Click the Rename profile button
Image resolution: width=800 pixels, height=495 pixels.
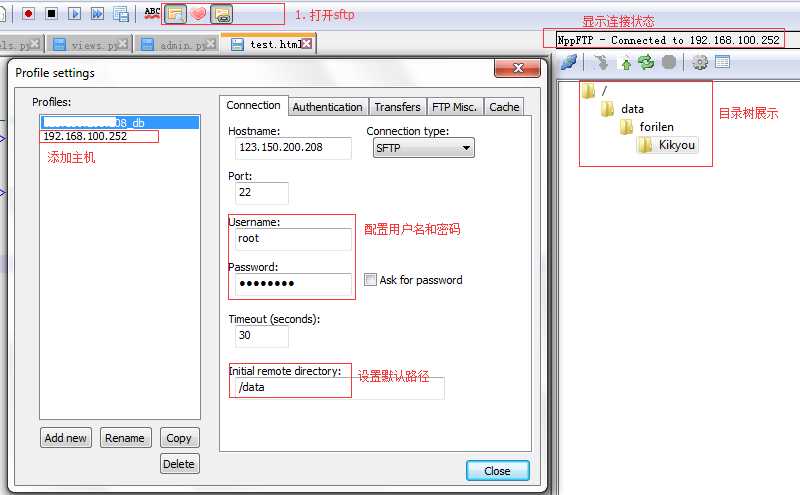pyautogui.click(x=126, y=438)
